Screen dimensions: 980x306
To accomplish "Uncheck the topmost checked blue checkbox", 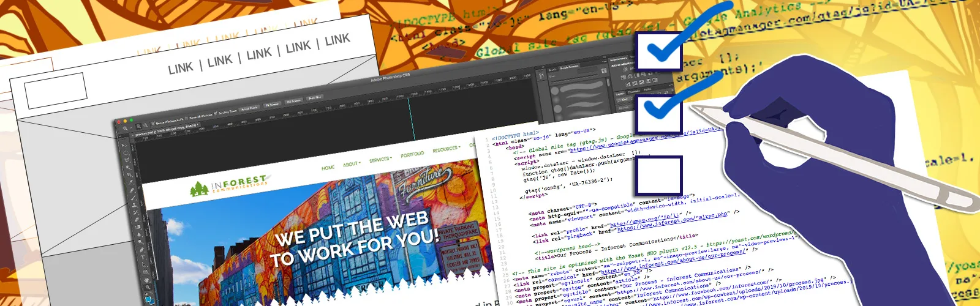I will 660,50.
